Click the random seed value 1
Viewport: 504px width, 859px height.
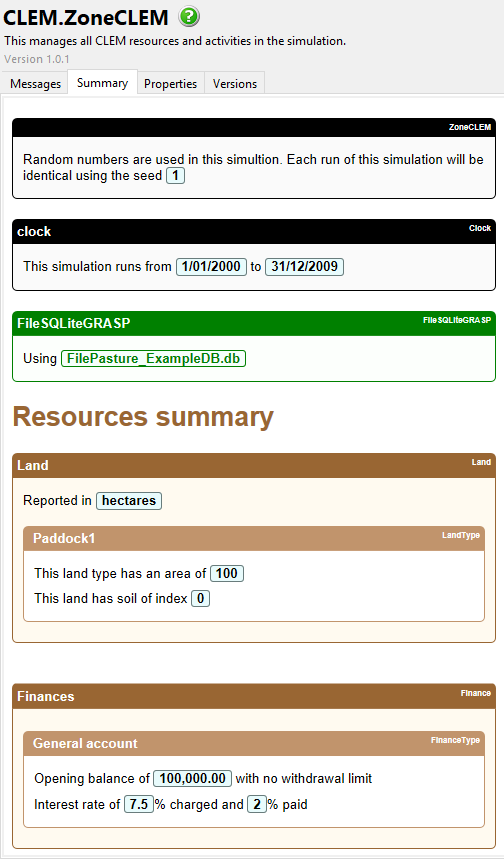[x=175, y=176]
